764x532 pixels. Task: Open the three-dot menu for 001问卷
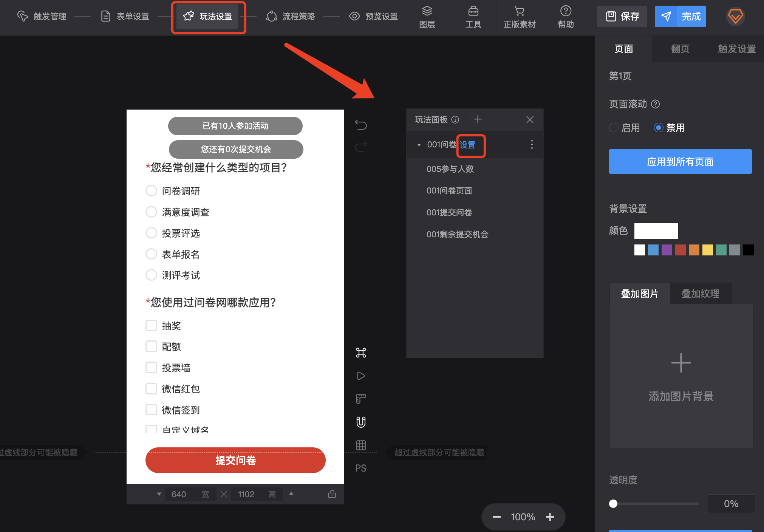pos(532,144)
